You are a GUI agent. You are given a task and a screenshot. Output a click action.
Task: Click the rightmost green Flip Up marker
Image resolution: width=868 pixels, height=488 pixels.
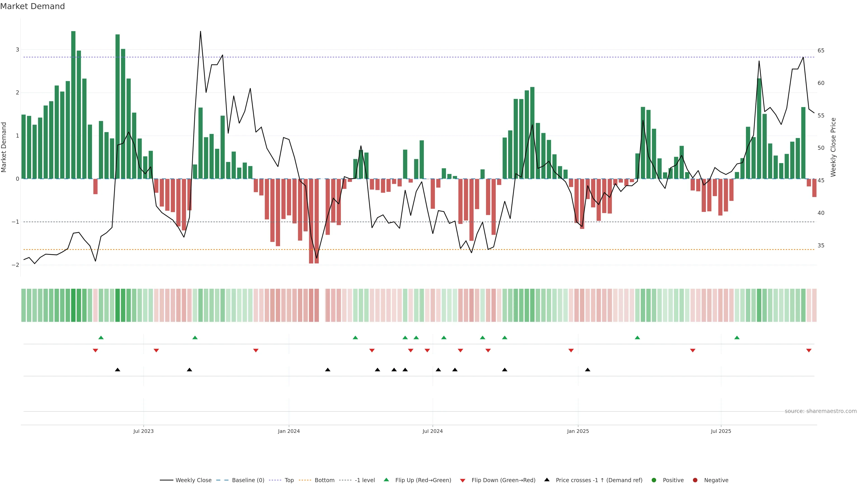(737, 338)
